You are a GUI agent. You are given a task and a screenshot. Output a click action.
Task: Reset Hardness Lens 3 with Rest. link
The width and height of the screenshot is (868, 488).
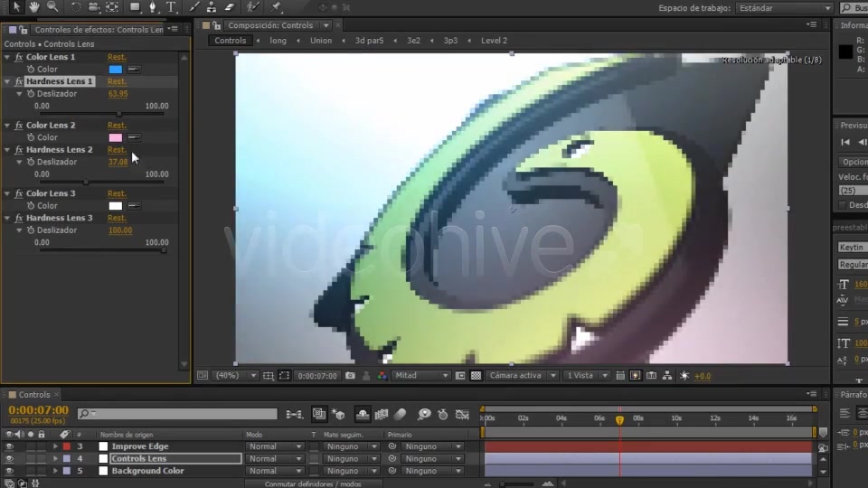[117, 218]
